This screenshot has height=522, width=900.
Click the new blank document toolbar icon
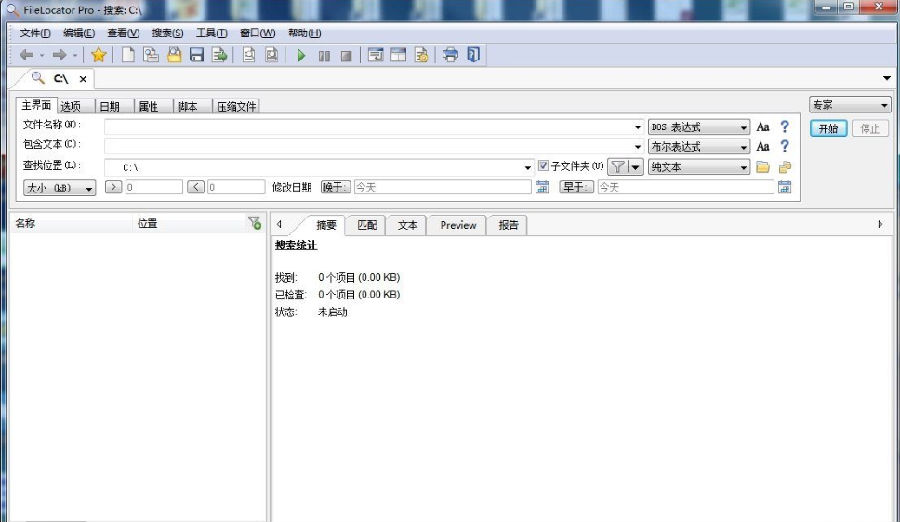click(x=128, y=55)
